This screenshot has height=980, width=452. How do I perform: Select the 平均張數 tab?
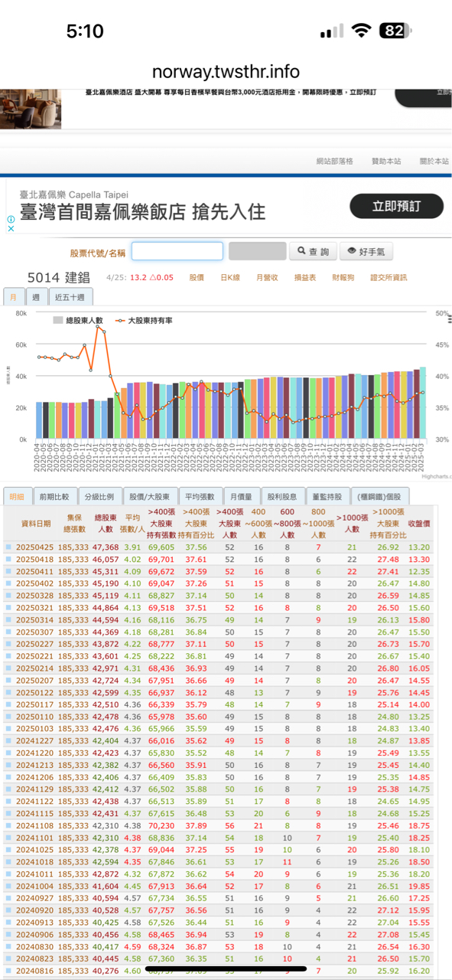[202, 496]
